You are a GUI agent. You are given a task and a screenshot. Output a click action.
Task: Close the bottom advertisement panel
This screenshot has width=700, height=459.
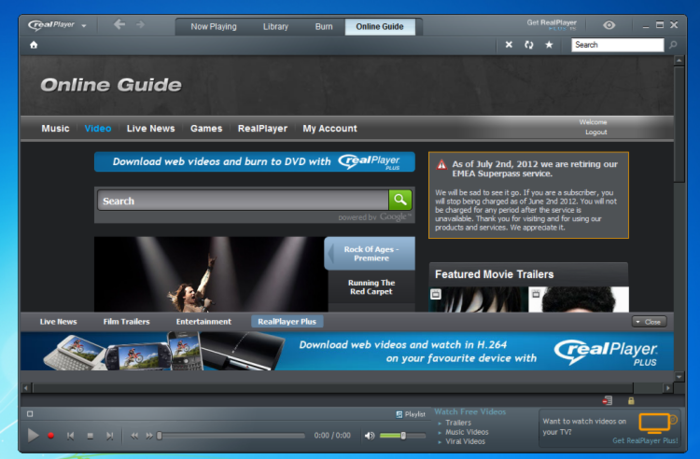click(649, 322)
